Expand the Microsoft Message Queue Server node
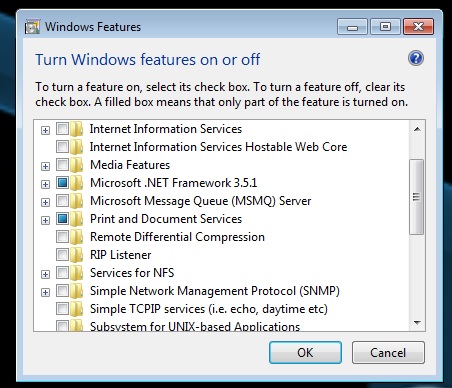This screenshot has width=452, height=388. click(x=45, y=202)
